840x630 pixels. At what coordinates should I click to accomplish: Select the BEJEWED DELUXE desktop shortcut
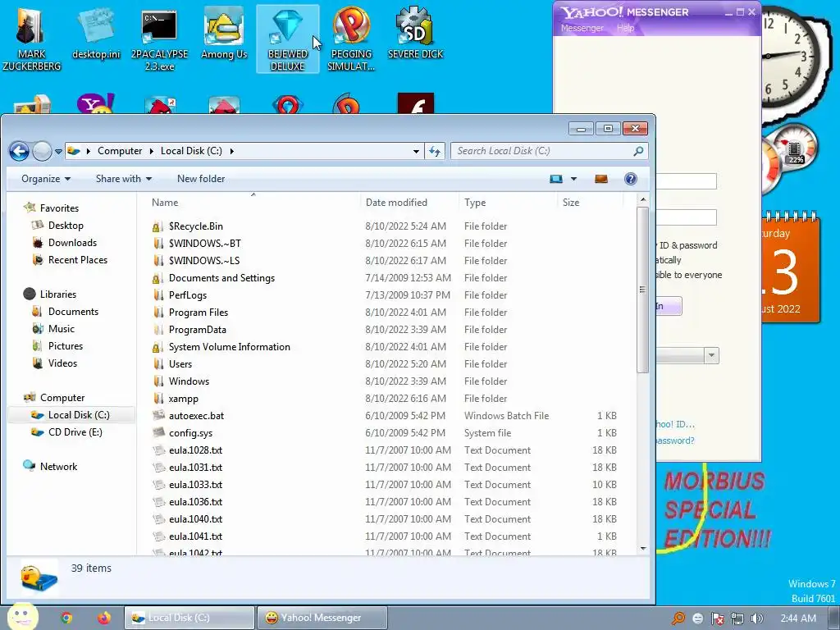pyautogui.click(x=288, y=39)
